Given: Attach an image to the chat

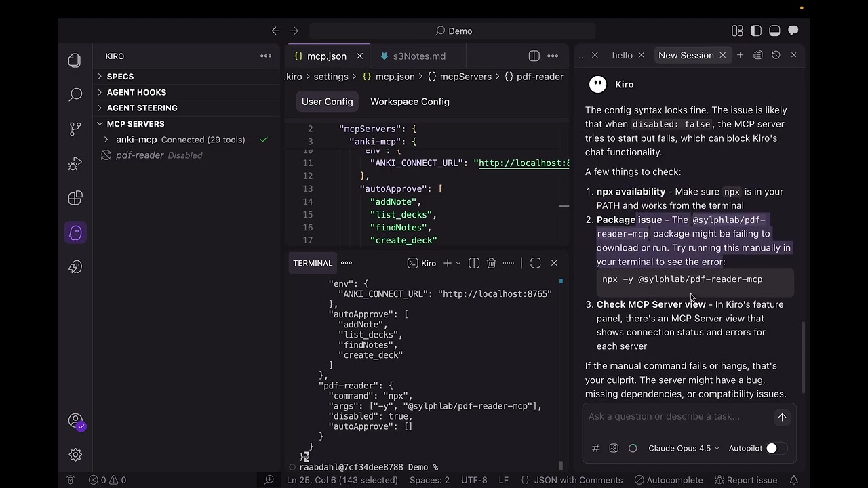Looking at the screenshot, I should [x=614, y=448].
